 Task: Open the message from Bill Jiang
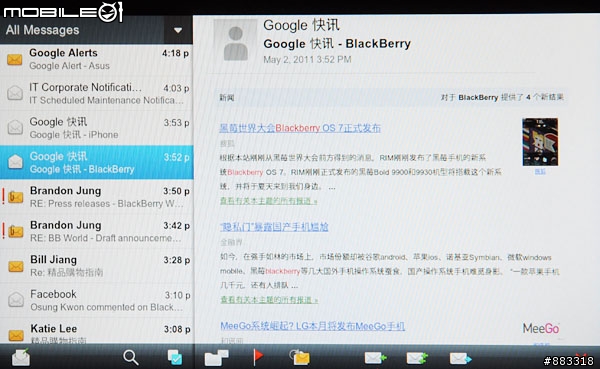click(x=96, y=266)
